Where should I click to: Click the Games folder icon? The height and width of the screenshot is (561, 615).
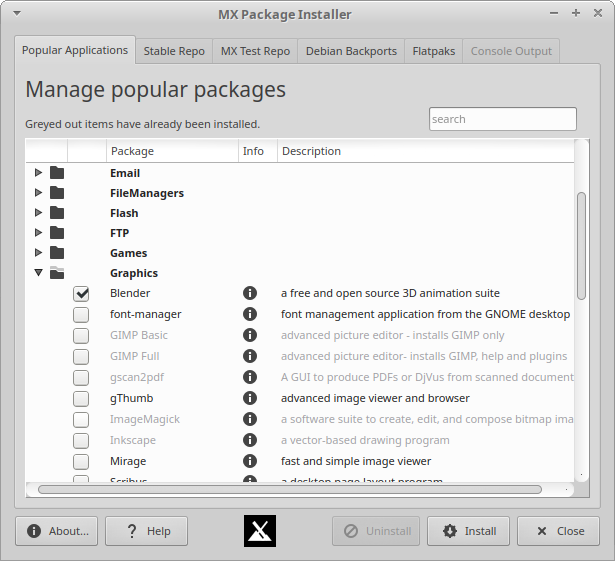point(57,253)
